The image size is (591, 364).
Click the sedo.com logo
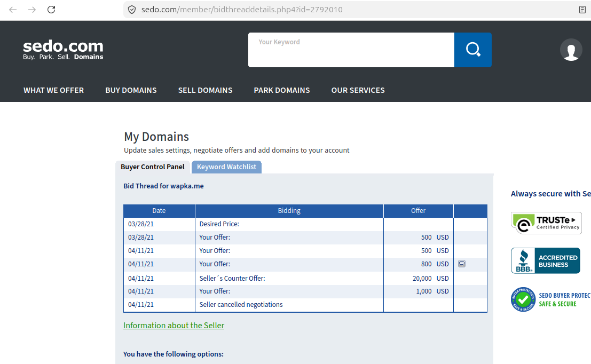pyautogui.click(x=63, y=50)
